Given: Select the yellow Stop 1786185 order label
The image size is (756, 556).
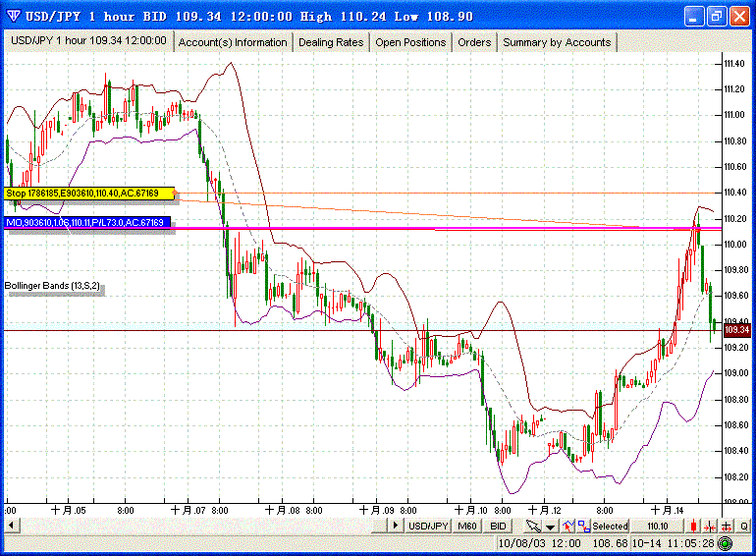Looking at the screenshot, I should point(89,194).
